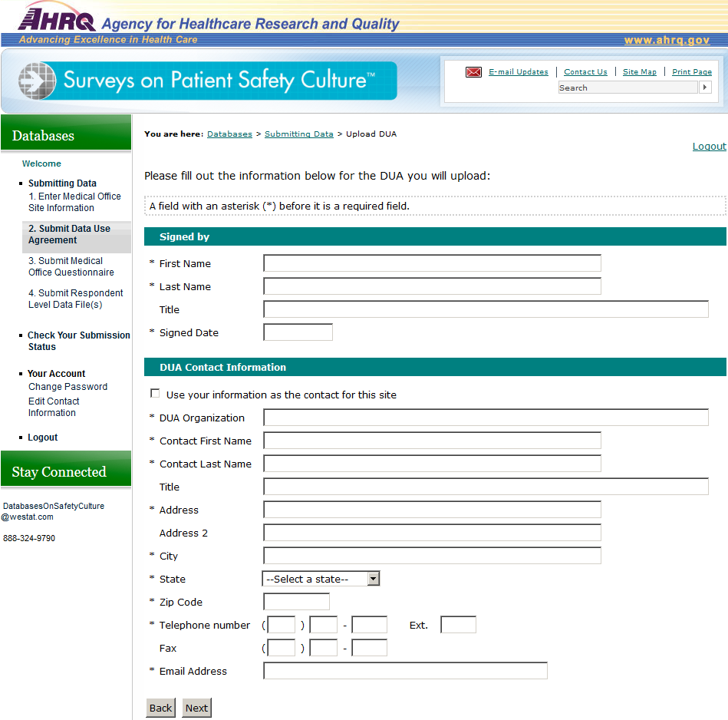This screenshot has width=728, height=720.
Task: Select Your Account sidebar heading
Action: coord(56,374)
